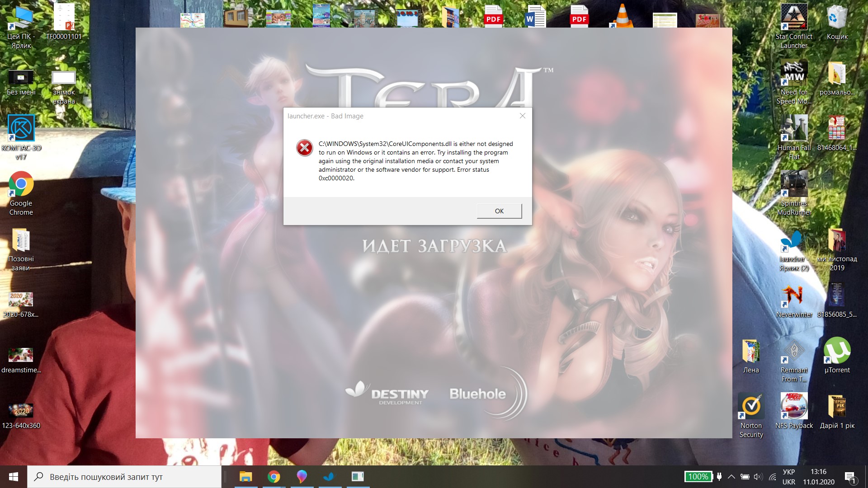Open the Need for Speed Most Wanted shortcut

(794, 82)
